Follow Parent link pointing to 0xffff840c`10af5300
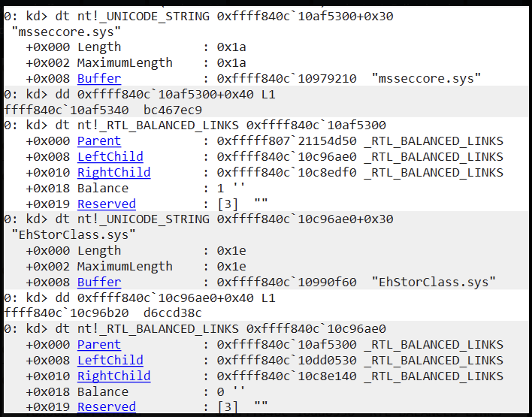 tap(98, 345)
